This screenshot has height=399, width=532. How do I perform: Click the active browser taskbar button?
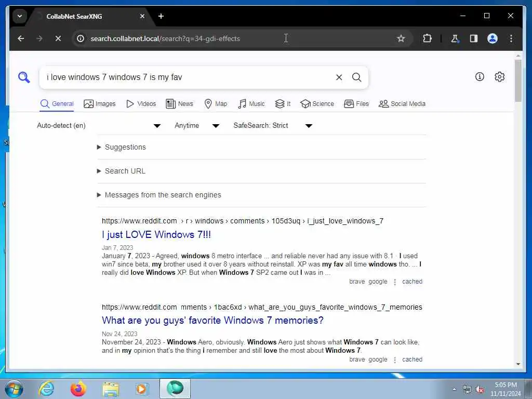175,389
